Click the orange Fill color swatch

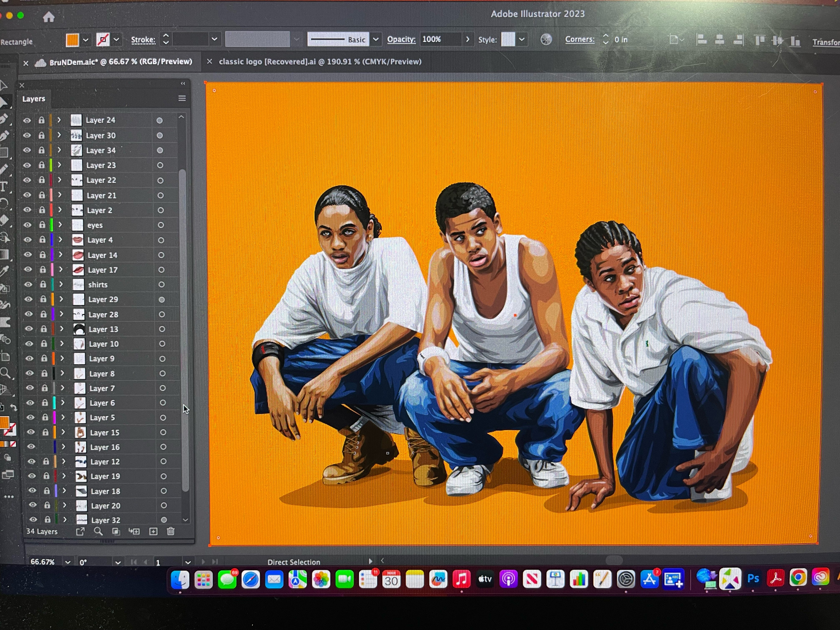pos(72,40)
